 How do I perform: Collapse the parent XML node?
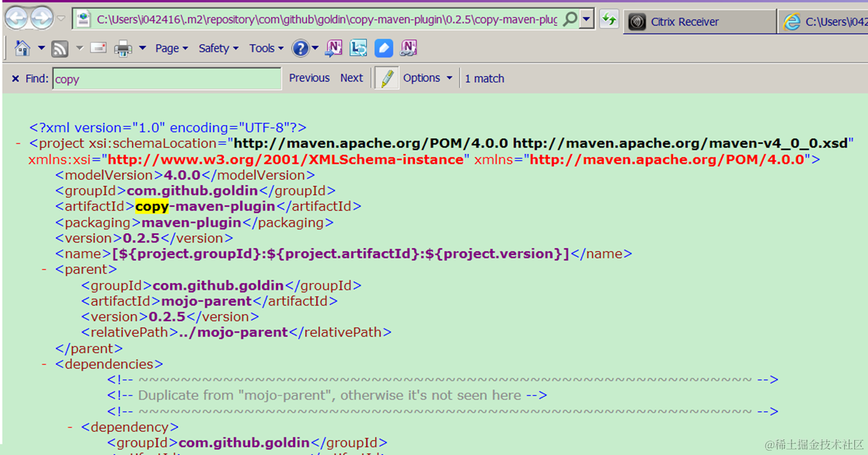click(45, 270)
